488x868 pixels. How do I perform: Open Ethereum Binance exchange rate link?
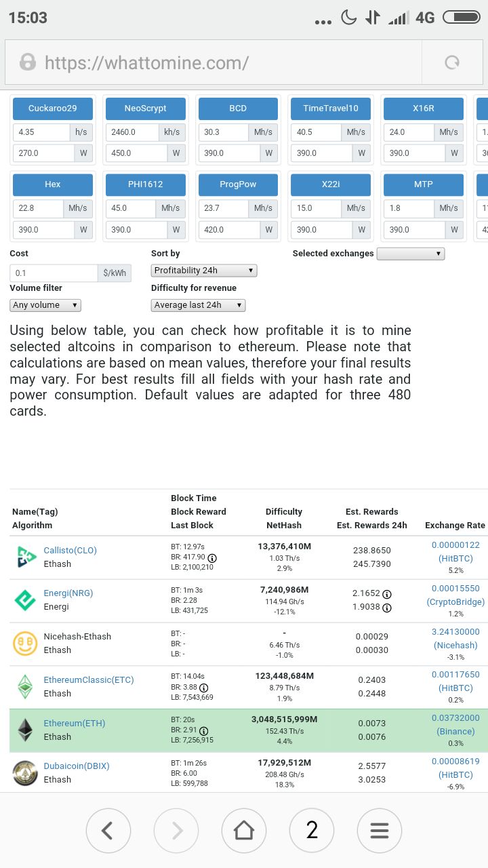(455, 724)
